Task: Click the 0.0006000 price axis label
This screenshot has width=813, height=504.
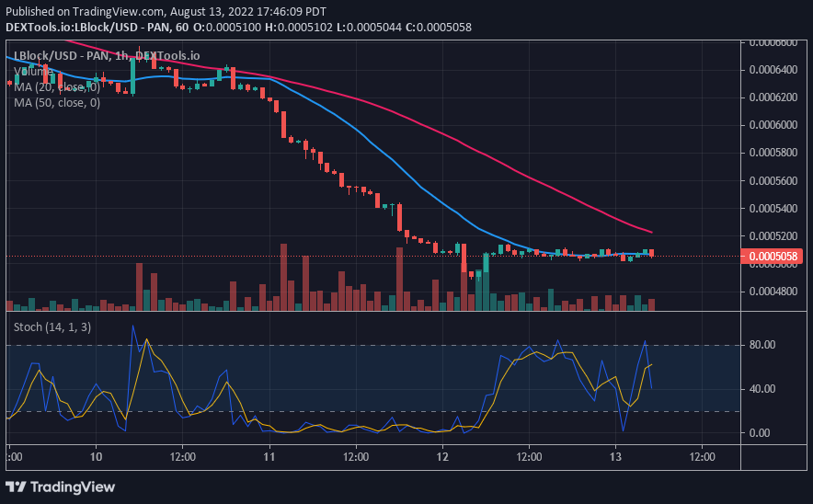Action: (x=773, y=125)
